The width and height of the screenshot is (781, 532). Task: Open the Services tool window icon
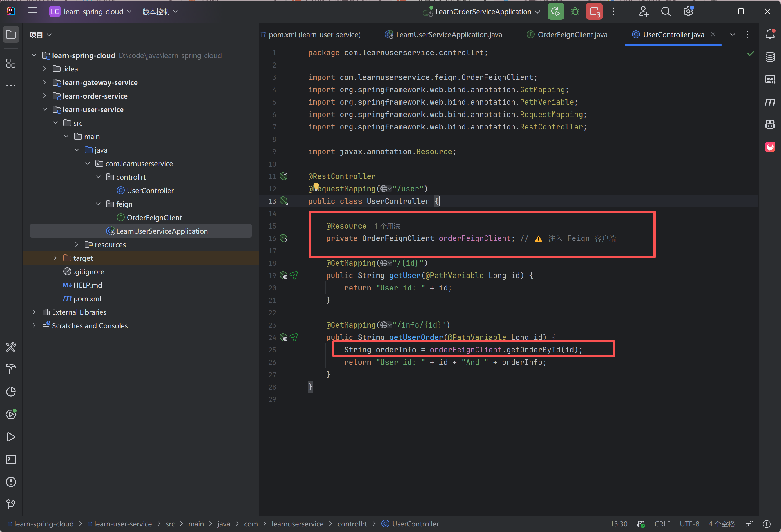11,414
